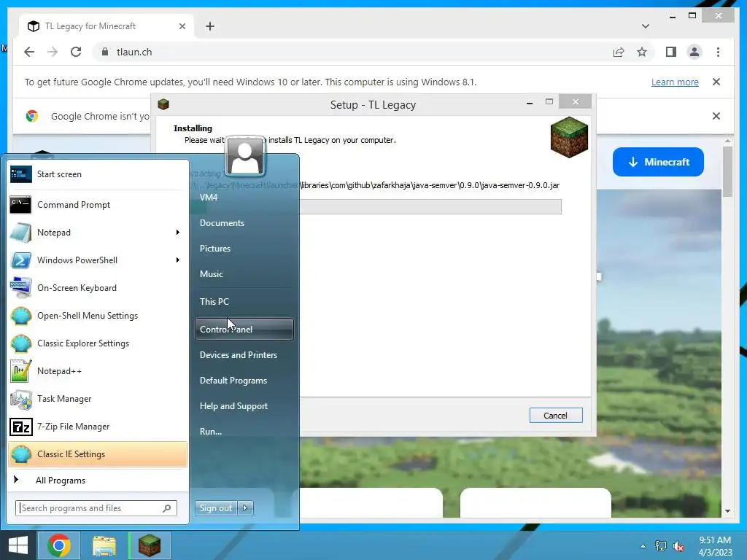Minimize the Setup - TL Legacy window
The width and height of the screenshot is (747, 560).
pos(530,102)
